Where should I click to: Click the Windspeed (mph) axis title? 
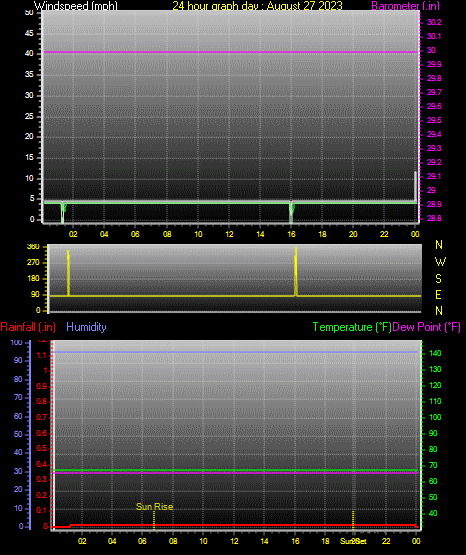76,5
